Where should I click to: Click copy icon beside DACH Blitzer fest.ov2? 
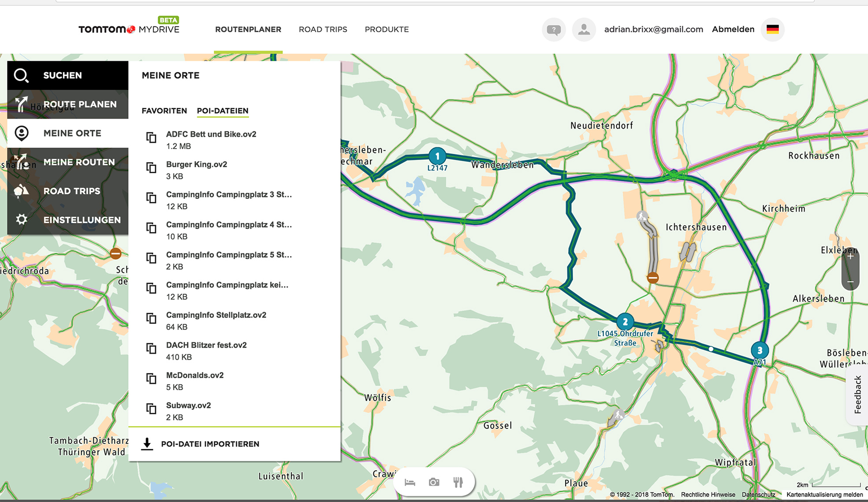point(151,349)
